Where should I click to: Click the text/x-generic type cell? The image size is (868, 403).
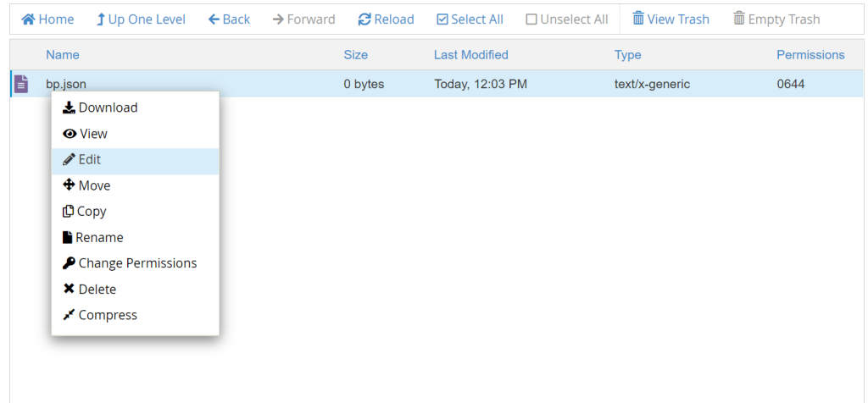click(652, 85)
